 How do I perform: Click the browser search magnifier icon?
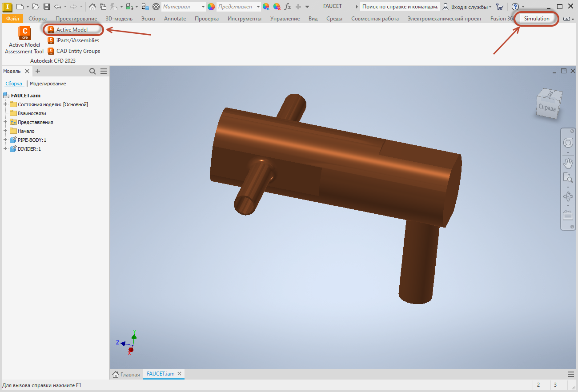coord(92,71)
